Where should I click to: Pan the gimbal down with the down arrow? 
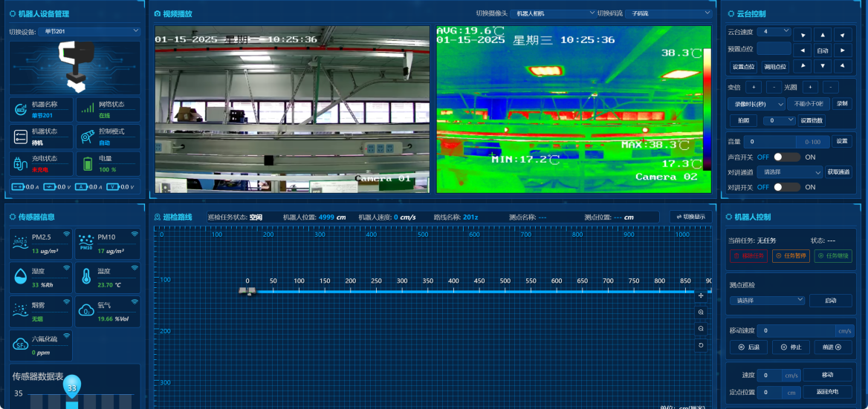pos(822,66)
